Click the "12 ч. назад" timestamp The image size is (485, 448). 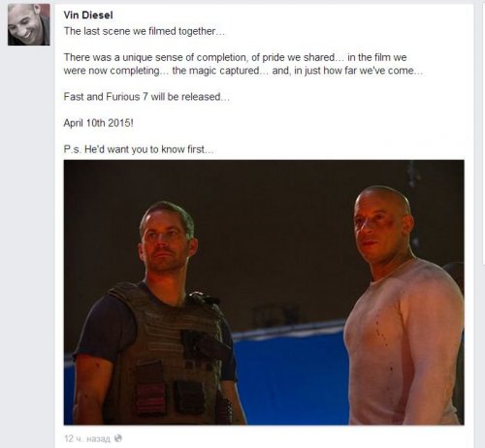pos(87,438)
